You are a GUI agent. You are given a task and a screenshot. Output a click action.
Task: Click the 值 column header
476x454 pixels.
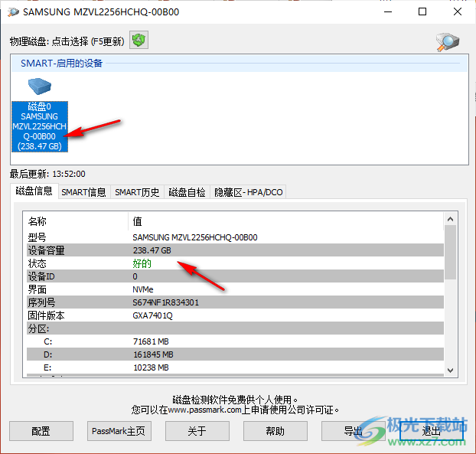[285, 221]
